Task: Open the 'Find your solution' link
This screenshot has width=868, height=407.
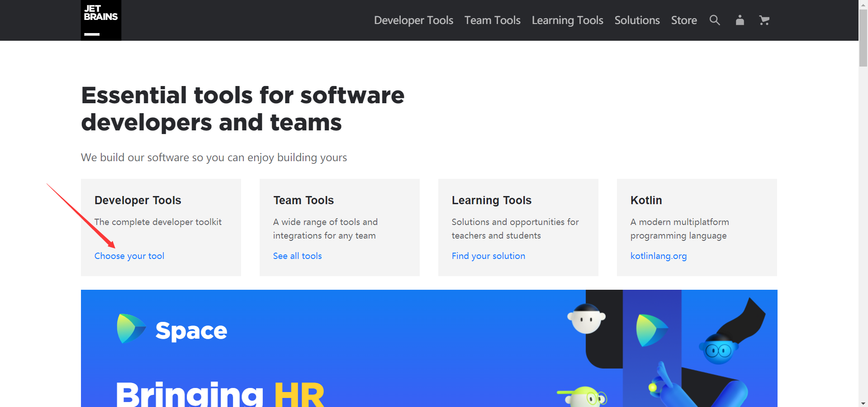Action: point(488,256)
